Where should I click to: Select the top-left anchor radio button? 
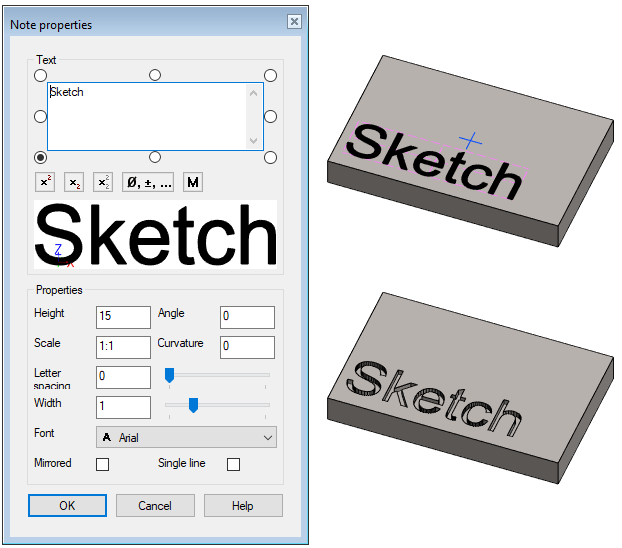[41, 75]
